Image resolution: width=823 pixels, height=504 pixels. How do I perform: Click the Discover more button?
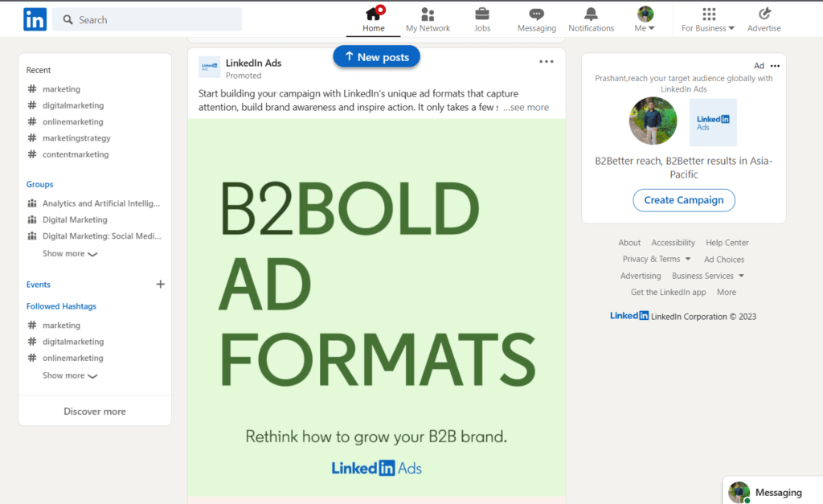(x=95, y=411)
